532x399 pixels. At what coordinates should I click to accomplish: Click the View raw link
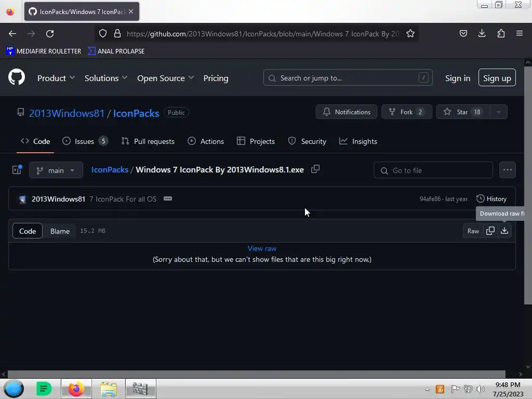tap(262, 248)
